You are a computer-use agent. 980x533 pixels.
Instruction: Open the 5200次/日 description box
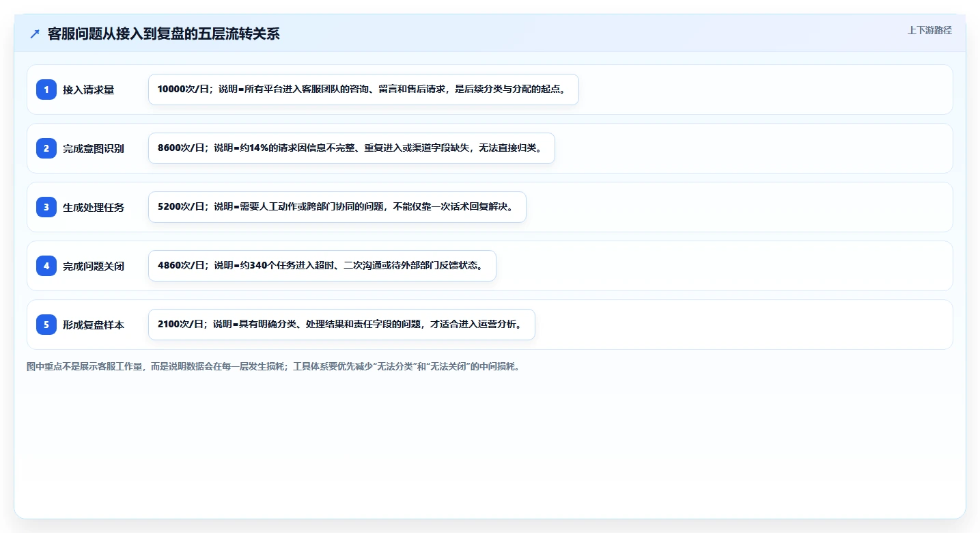[x=337, y=207]
